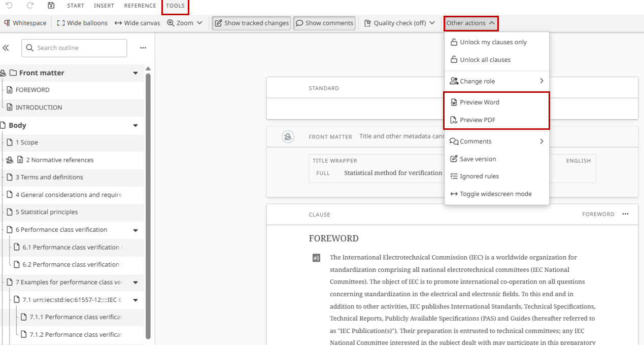Open outline options three-dot menu

[143, 48]
